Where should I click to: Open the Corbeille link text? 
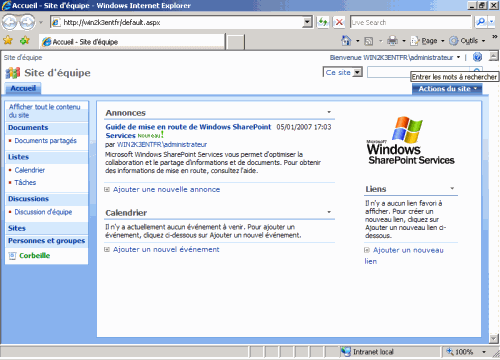(x=35, y=256)
